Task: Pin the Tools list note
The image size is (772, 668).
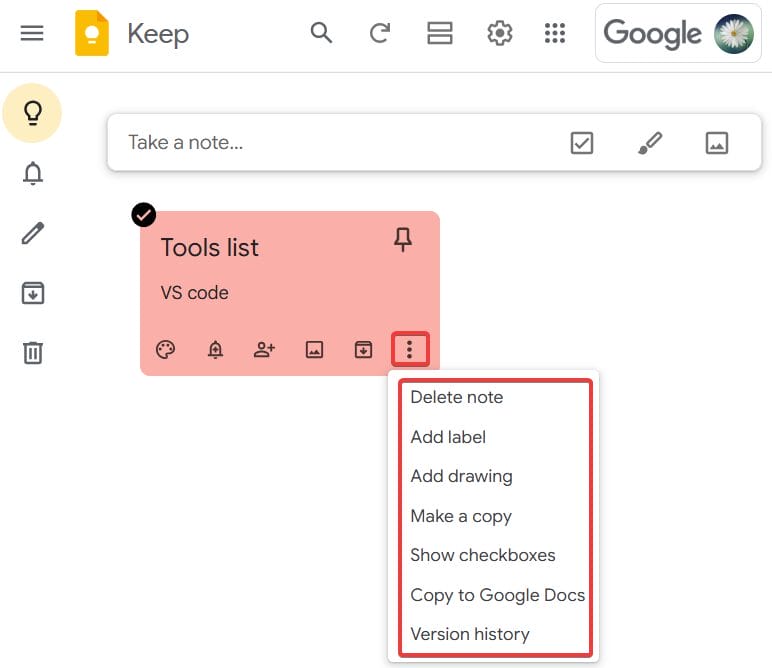Action: (x=403, y=240)
